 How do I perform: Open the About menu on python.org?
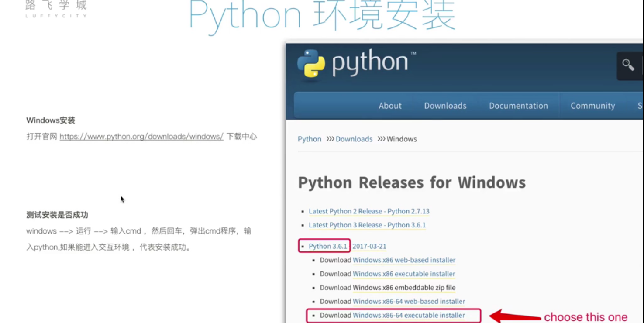tap(390, 106)
